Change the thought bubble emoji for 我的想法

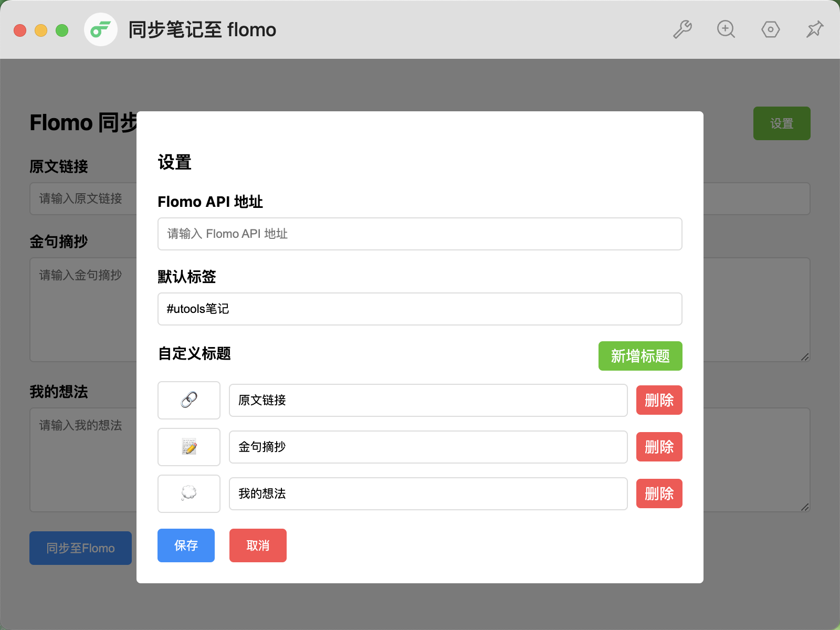189,493
